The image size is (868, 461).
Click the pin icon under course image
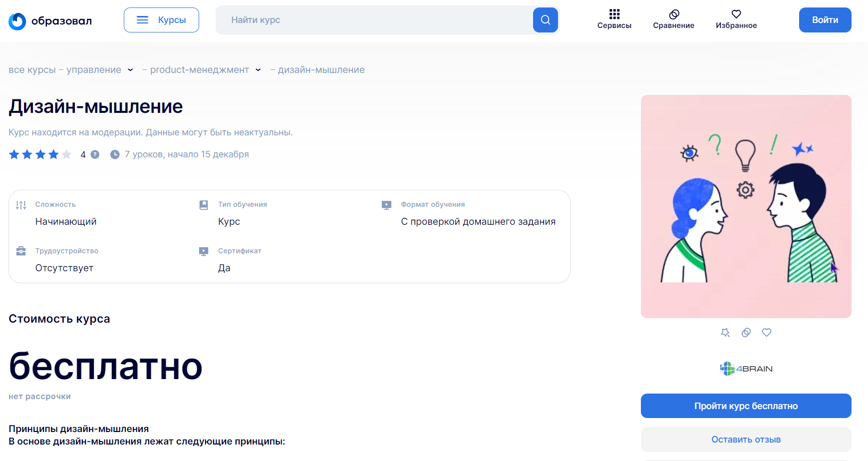[725, 333]
